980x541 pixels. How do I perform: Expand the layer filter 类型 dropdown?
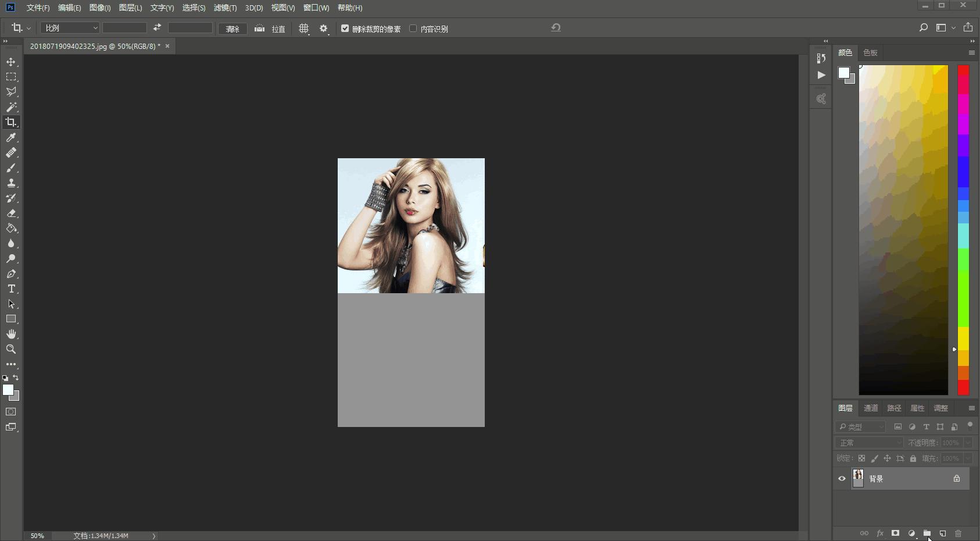[x=860, y=427]
